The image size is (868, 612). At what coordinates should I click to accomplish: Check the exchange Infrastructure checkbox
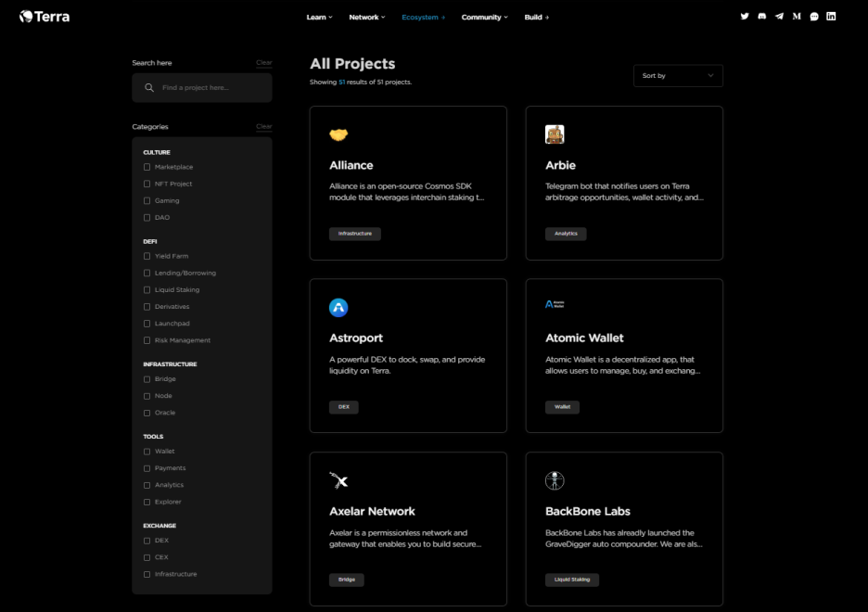click(147, 574)
